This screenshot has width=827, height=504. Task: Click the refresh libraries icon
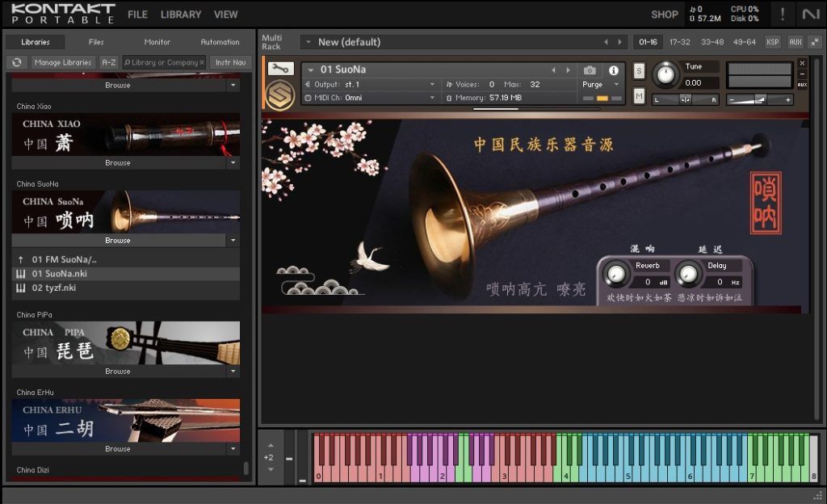pyautogui.click(x=17, y=62)
